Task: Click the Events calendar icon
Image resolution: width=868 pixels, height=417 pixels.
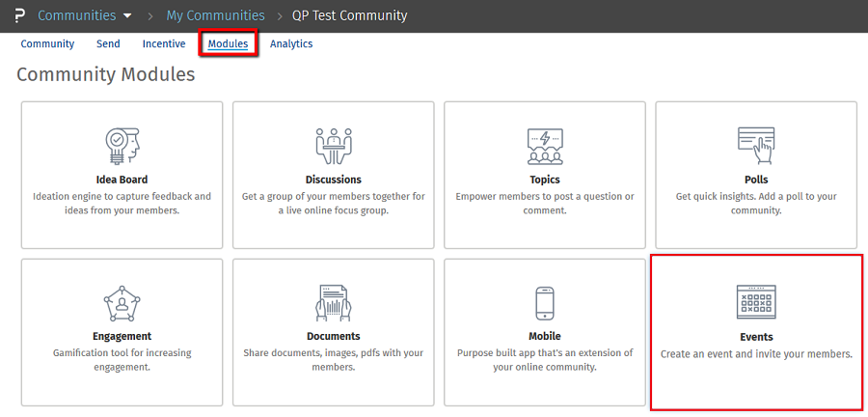Action: coord(756,303)
